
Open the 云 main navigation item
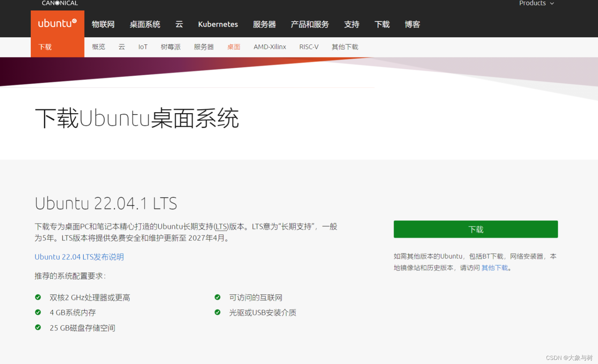[179, 24]
